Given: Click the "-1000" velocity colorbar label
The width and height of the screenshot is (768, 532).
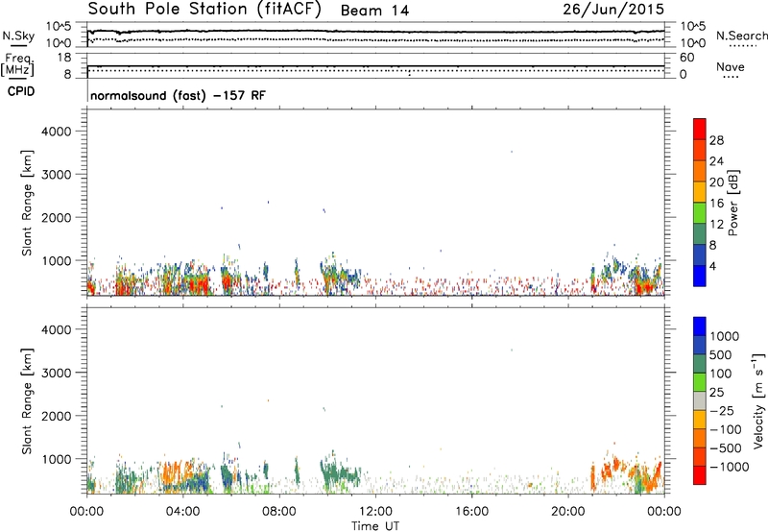Looking at the screenshot, I should [729, 467].
